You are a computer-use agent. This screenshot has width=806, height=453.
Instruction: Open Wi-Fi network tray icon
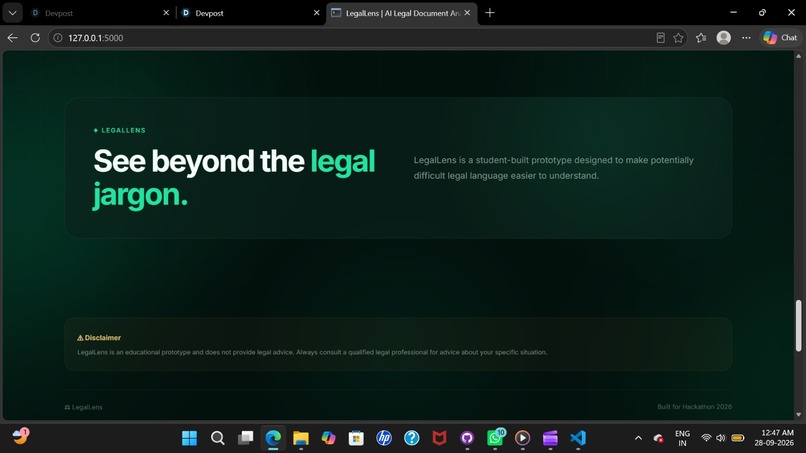(x=706, y=438)
